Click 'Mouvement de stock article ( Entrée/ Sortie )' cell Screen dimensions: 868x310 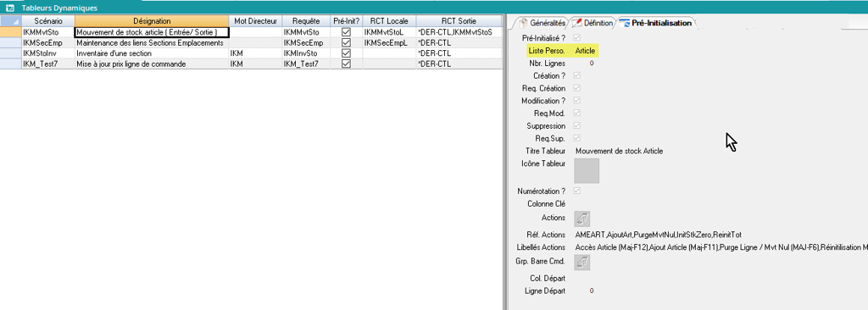pos(152,33)
